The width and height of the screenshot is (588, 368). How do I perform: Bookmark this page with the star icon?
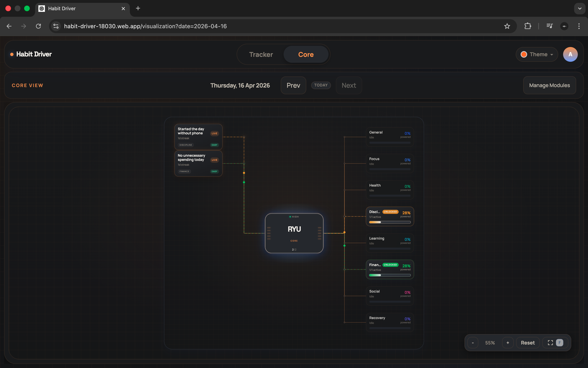point(507,26)
